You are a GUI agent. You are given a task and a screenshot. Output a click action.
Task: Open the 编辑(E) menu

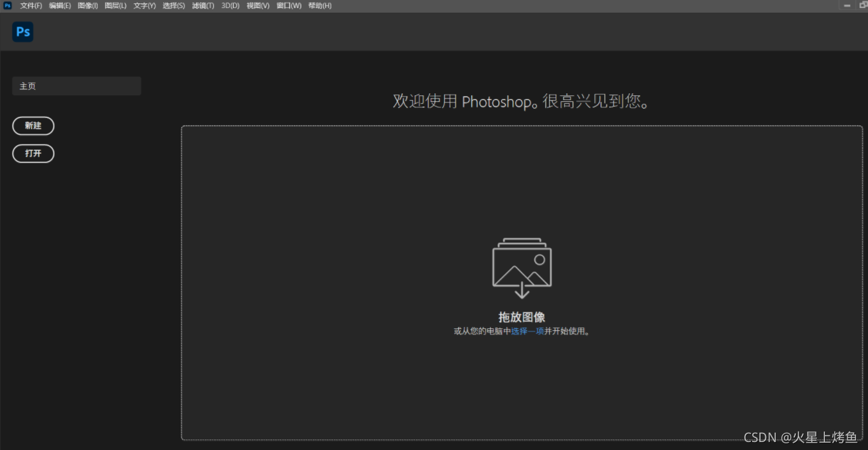(x=60, y=5)
